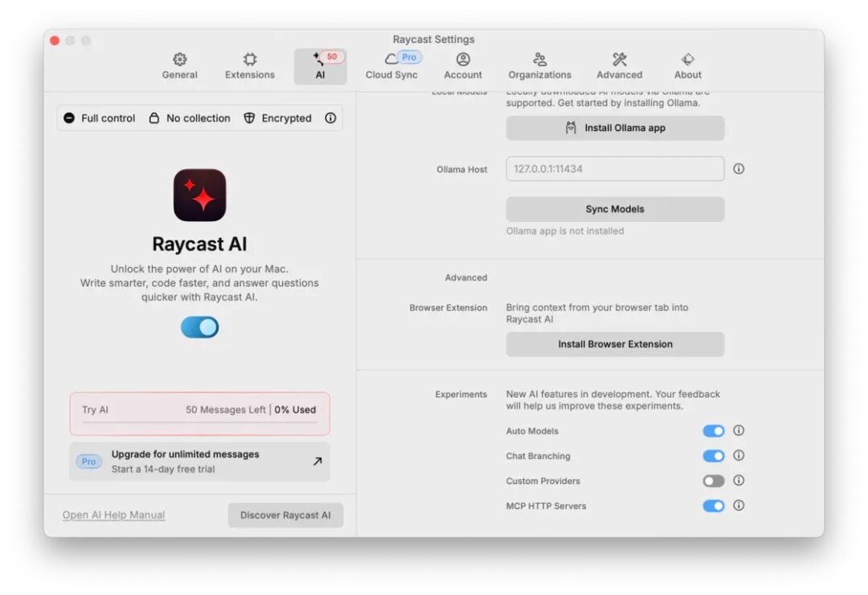
Task: Click the Ollama Host input field
Action: pos(615,169)
